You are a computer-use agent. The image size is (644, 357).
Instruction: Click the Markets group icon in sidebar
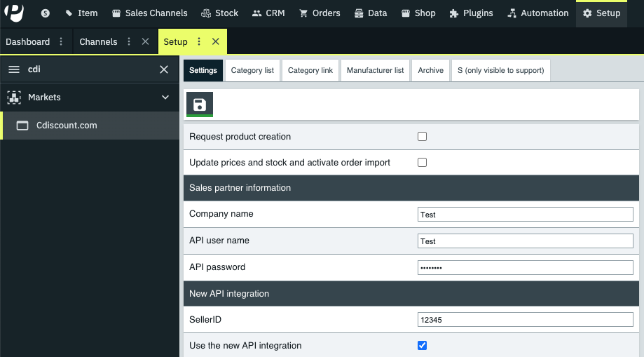tap(14, 97)
